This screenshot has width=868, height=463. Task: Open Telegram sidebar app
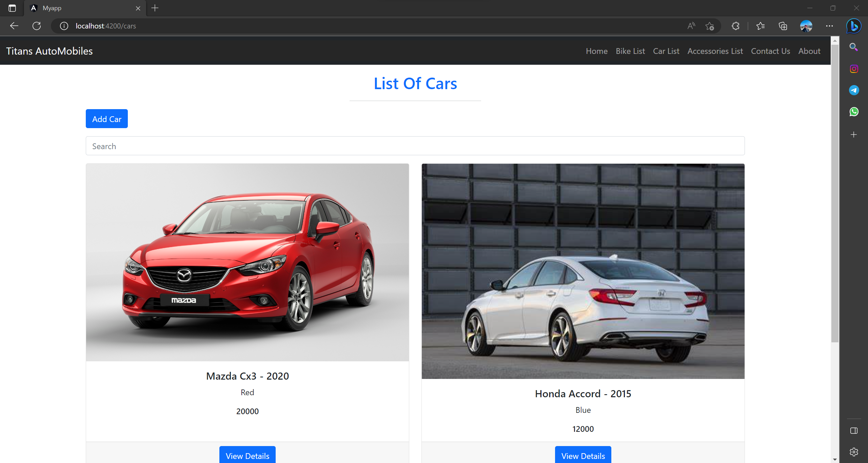click(854, 90)
